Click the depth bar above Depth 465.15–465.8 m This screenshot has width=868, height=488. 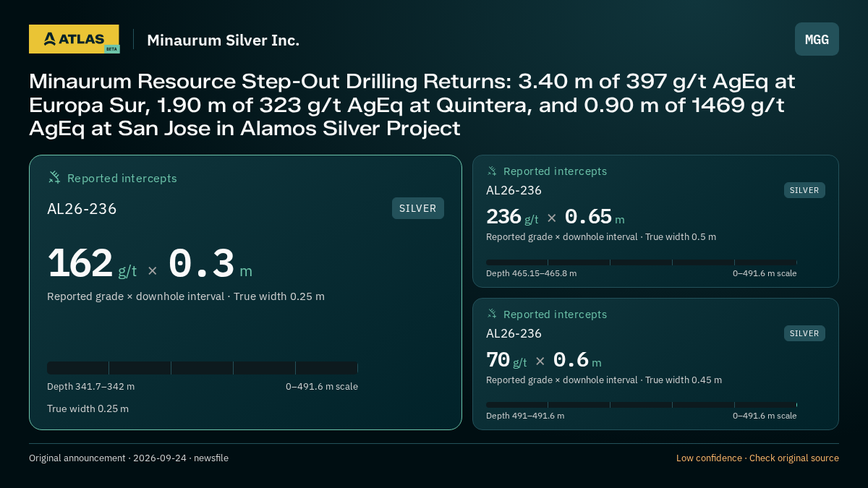[x=642, y=262]
